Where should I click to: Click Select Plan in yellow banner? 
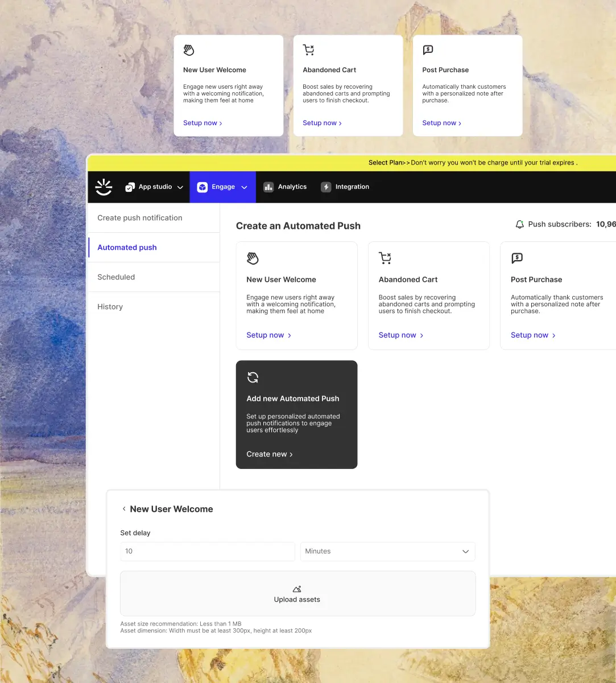coord(386,163)
